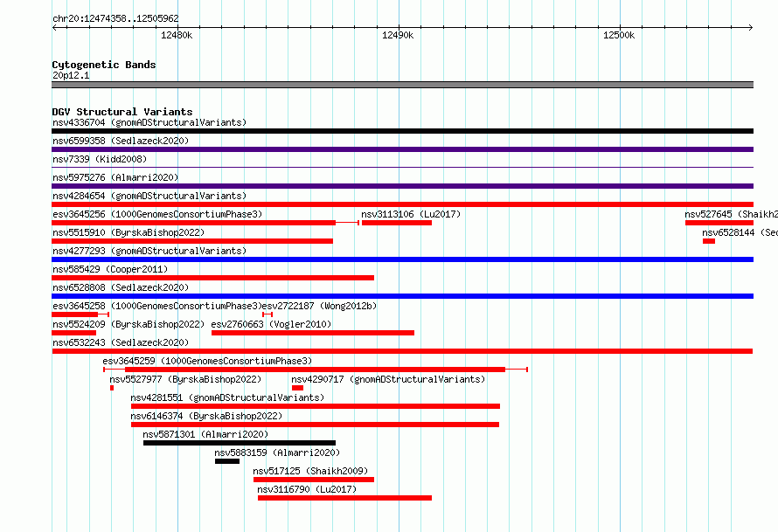Open esv2760663 Vogler2010 label
This screenshot has width=778, height=532.
pyautogui.click(x=271, y=324)
